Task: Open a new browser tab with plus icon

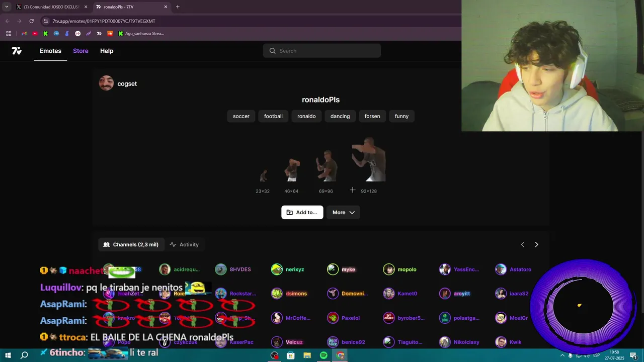Action: pyautogui.click(x=178, y=7)
